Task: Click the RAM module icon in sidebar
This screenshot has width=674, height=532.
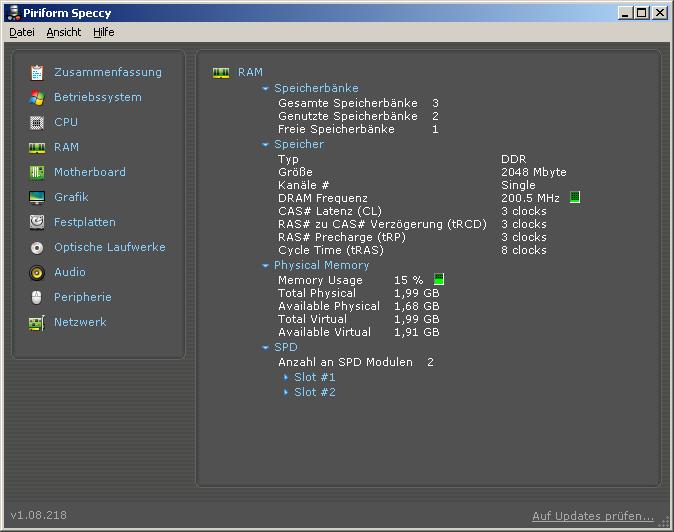Action: (37, 148)
